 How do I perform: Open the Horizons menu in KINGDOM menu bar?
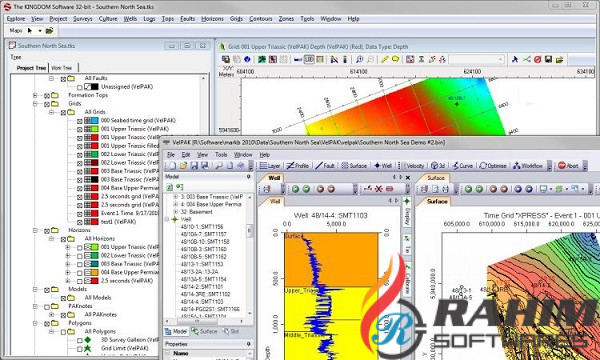coord(212,19)
